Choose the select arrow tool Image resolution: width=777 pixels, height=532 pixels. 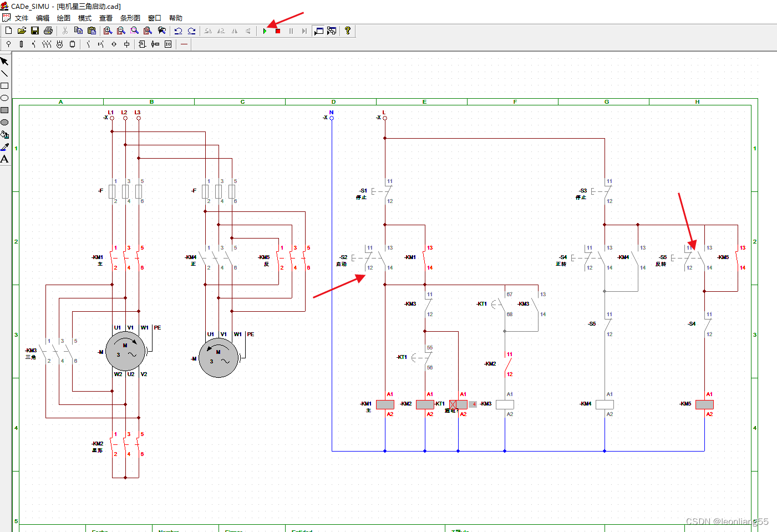(x=4, y=62)
